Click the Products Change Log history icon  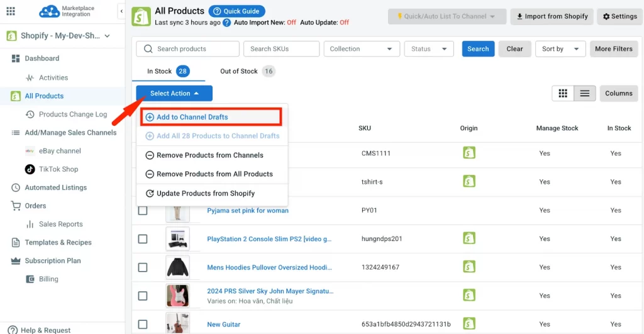(30, 114)
